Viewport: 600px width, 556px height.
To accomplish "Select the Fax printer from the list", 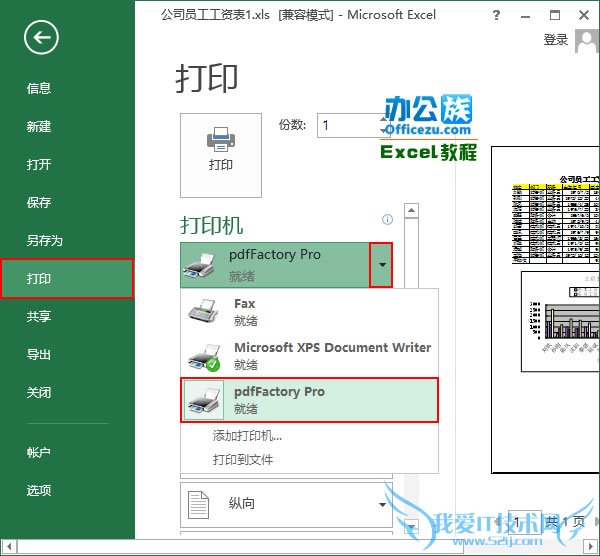I will pyautogui.click(x=309, y=311).
